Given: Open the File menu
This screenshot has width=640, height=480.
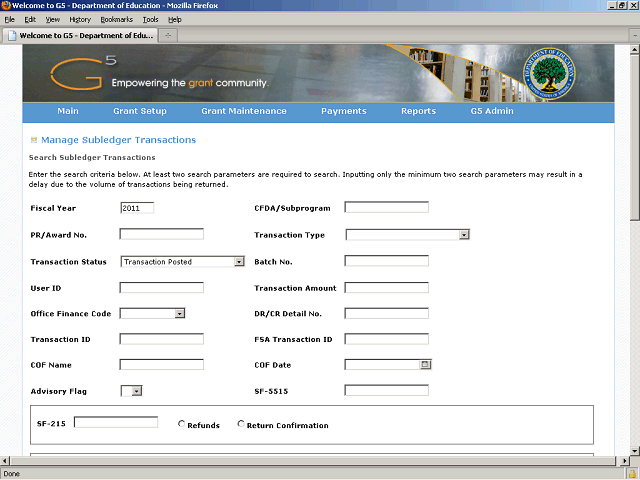Looking at the screenshot, I should 9,20.
